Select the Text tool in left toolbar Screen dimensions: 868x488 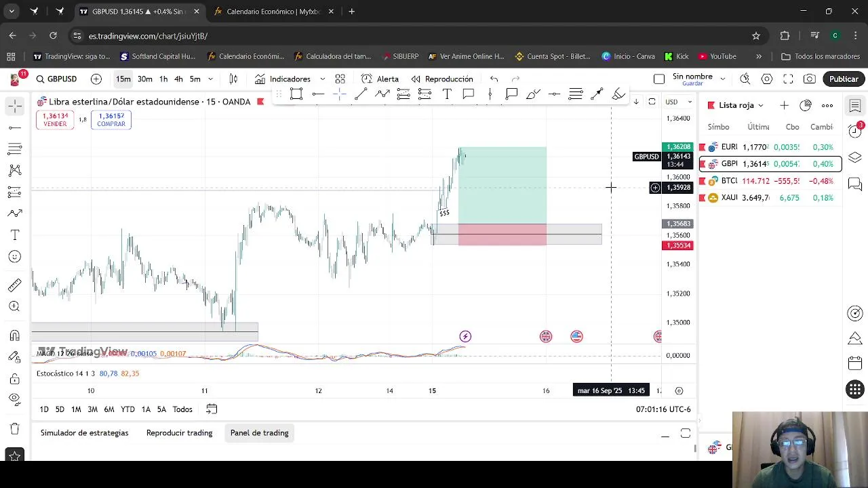click(14, 235)
